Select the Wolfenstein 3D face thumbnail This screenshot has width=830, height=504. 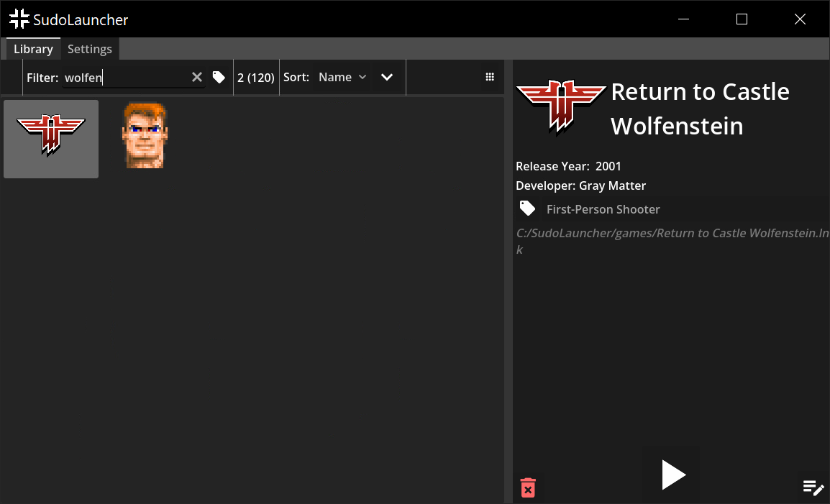click(145, 136)
